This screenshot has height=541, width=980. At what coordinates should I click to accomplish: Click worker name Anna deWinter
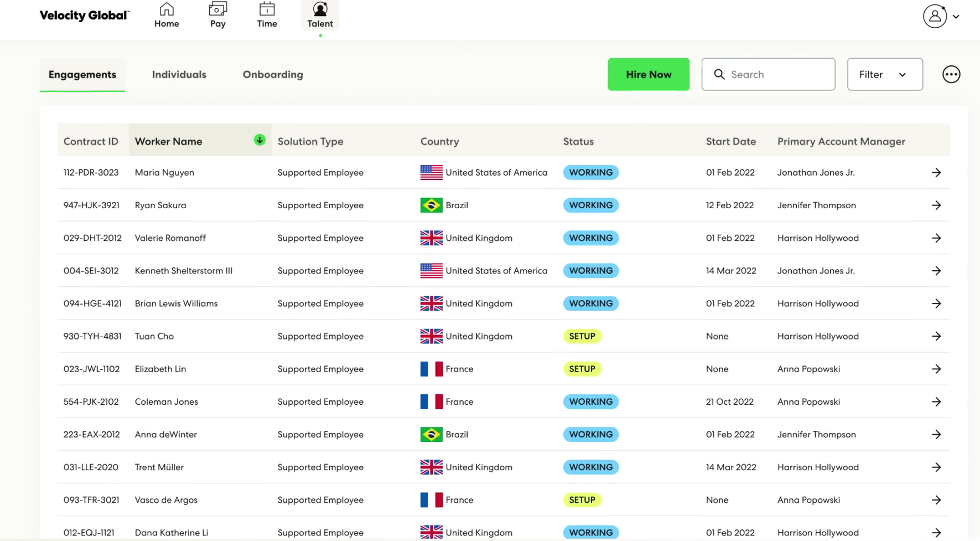(166, 435)
